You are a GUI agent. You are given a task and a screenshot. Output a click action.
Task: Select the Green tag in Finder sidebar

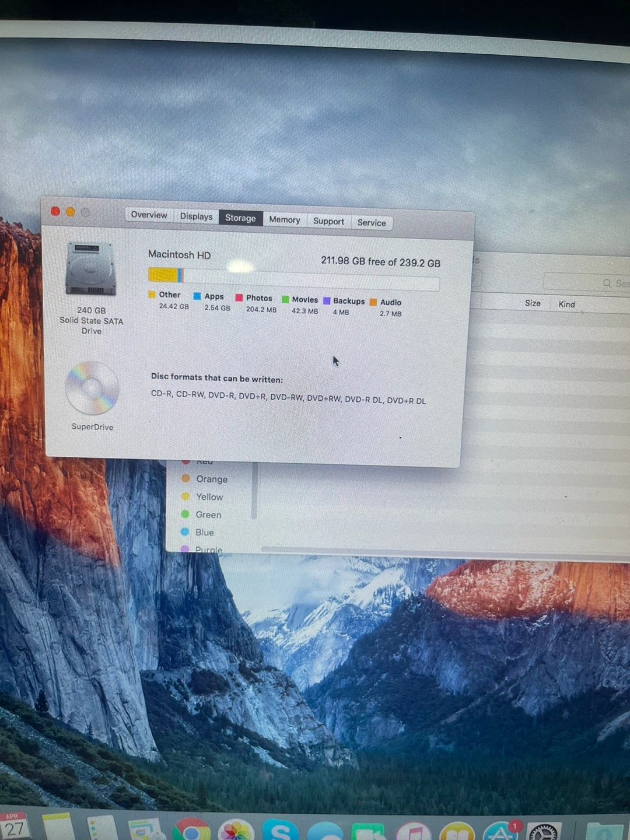[x=208, y=514]
